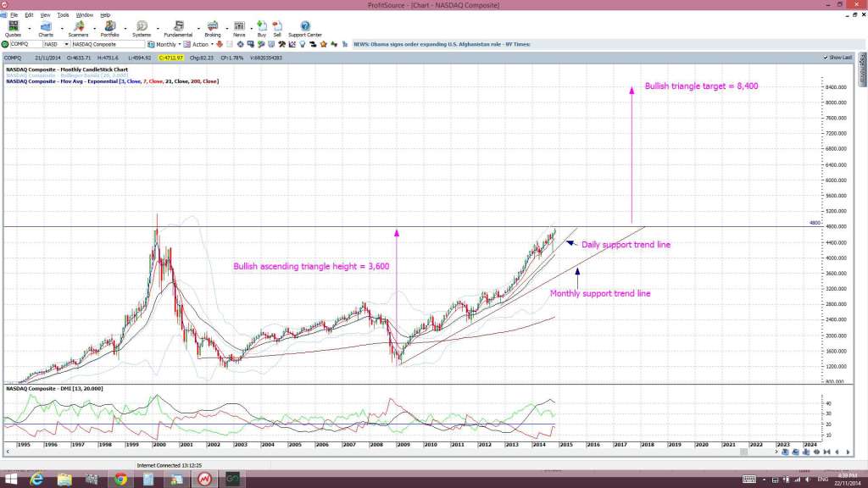
Task: Click the 'Monthly support trend line' label
Action: point(600,293)
